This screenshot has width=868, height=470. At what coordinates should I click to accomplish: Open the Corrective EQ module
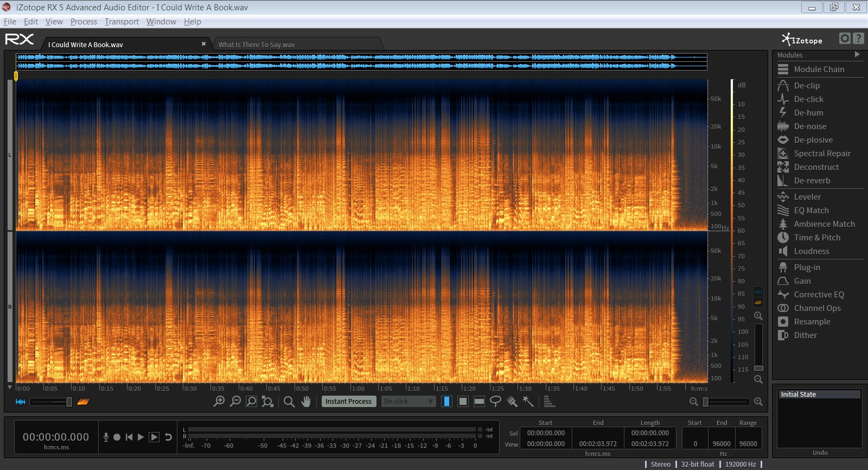(820, 295)
